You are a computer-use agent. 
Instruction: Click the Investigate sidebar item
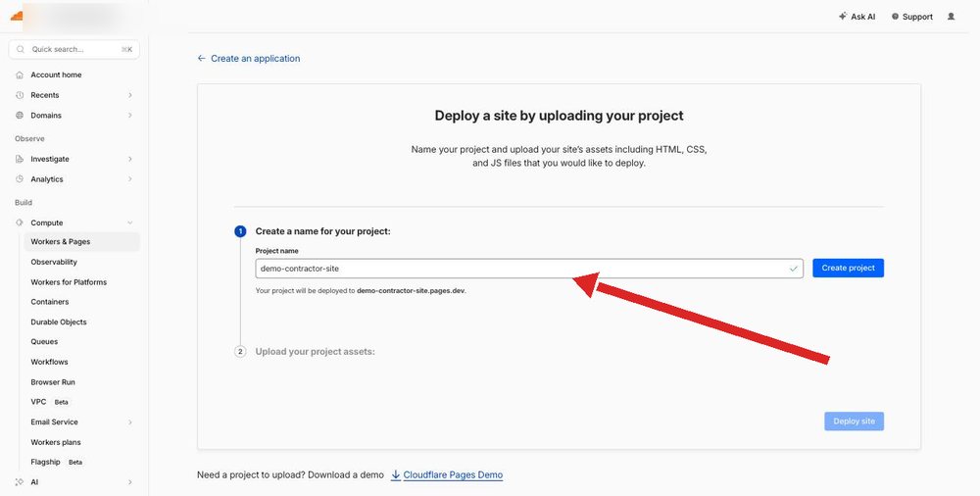74,159
